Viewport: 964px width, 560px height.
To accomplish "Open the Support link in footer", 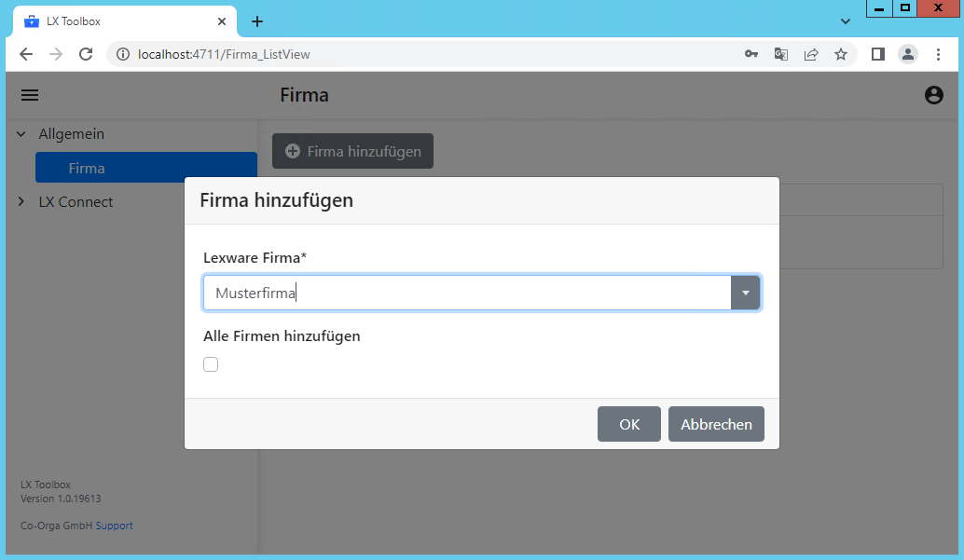I will pyautogui.click(x=115, y=526).
